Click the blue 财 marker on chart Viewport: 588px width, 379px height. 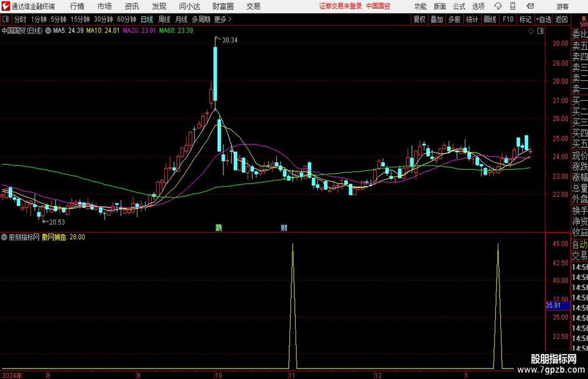point(284,228)
